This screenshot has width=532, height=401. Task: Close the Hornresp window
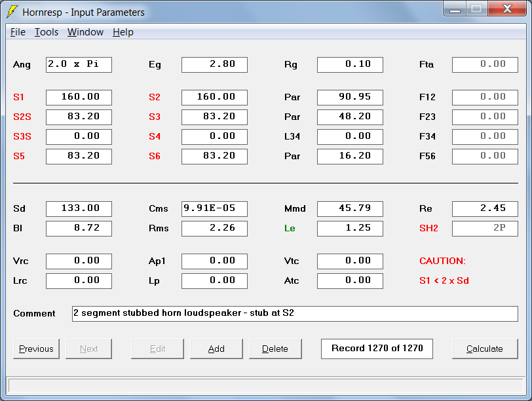point(507,9)
